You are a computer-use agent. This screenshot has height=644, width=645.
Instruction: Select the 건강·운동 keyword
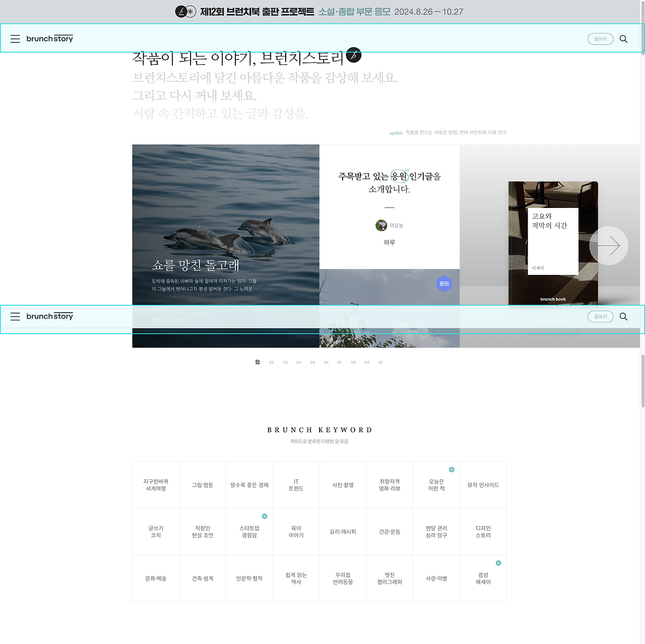point(390,532)
